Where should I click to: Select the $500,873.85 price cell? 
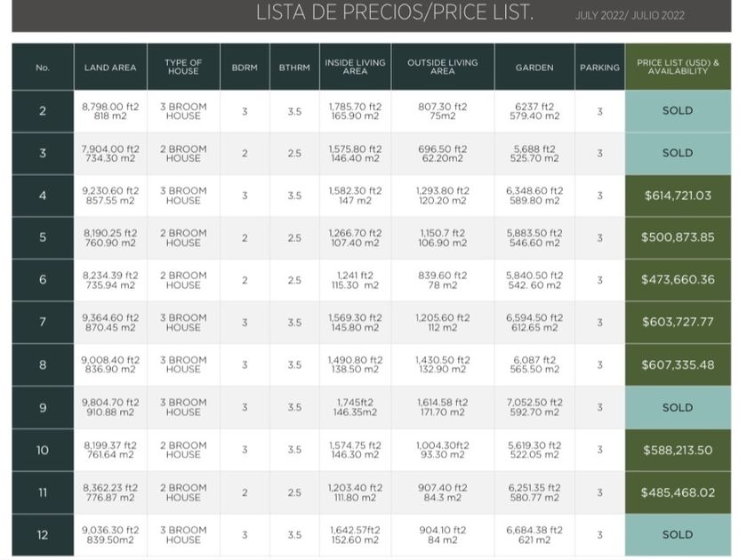click(678, 238)
